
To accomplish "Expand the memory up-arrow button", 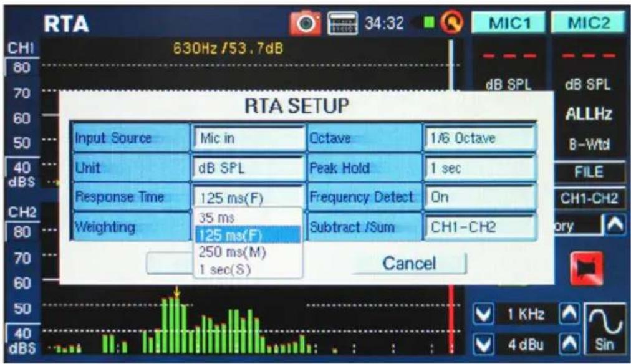I will click(615, 225).
